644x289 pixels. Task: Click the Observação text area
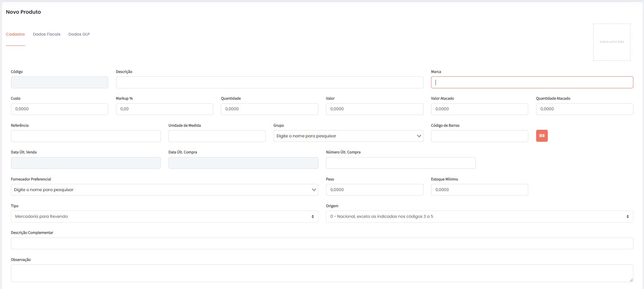point(322,273)
